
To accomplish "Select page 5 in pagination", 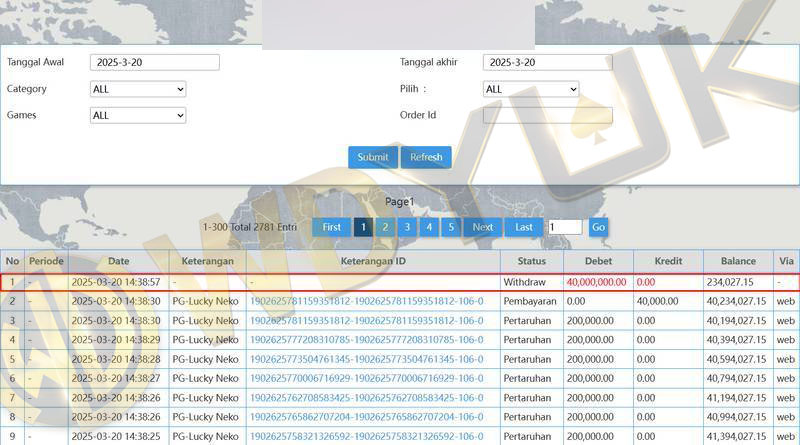I will coord(451,227).
